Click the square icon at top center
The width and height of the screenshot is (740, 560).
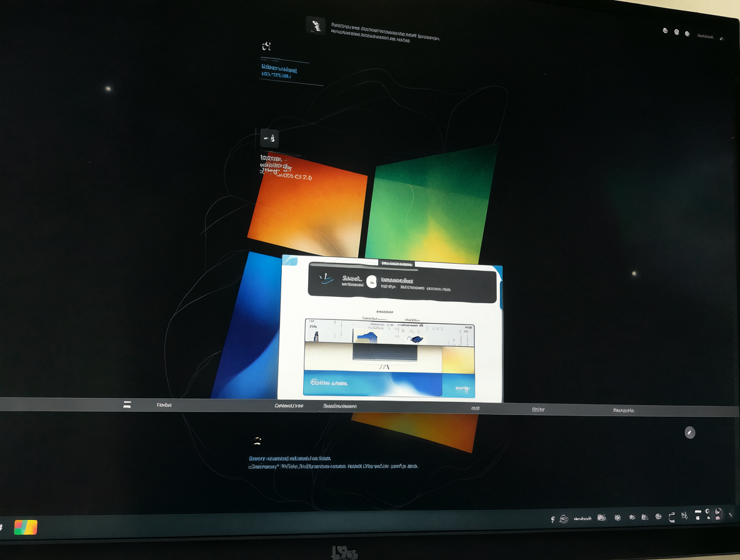tap(315, 25)
